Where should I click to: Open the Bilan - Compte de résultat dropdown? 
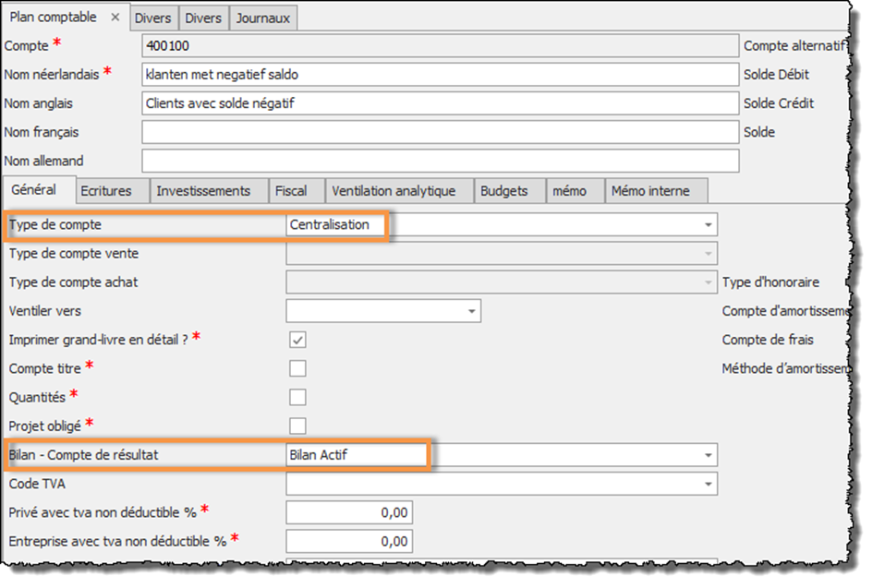[x=709, y=455]
